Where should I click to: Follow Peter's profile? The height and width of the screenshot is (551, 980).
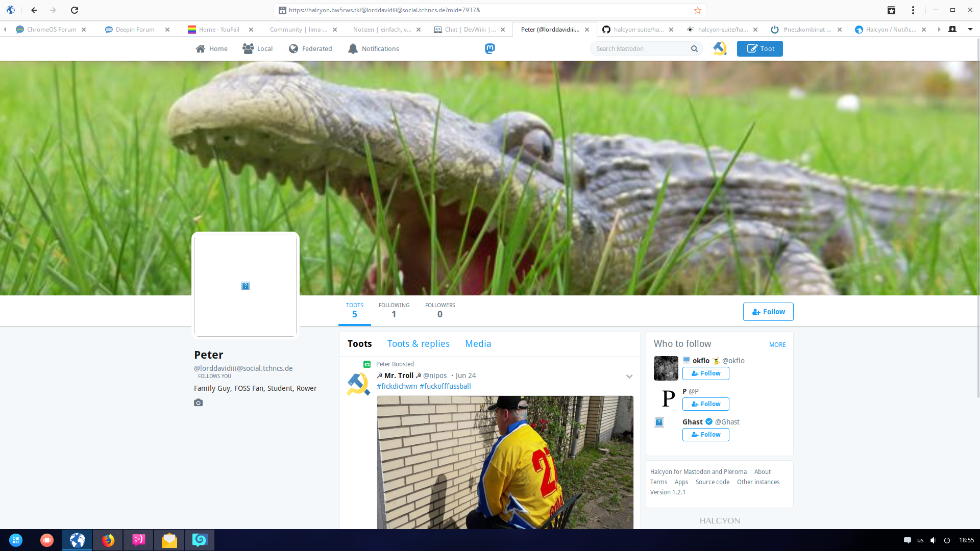[768, 312]
